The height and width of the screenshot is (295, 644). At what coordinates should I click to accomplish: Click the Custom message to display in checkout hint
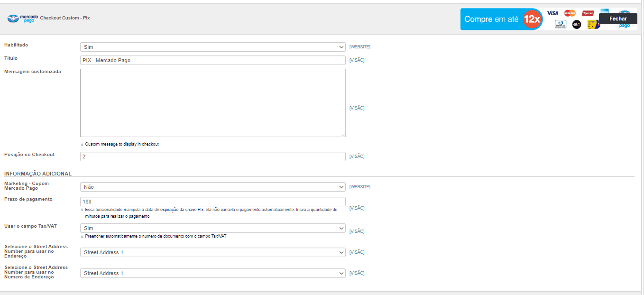point(122,144)
